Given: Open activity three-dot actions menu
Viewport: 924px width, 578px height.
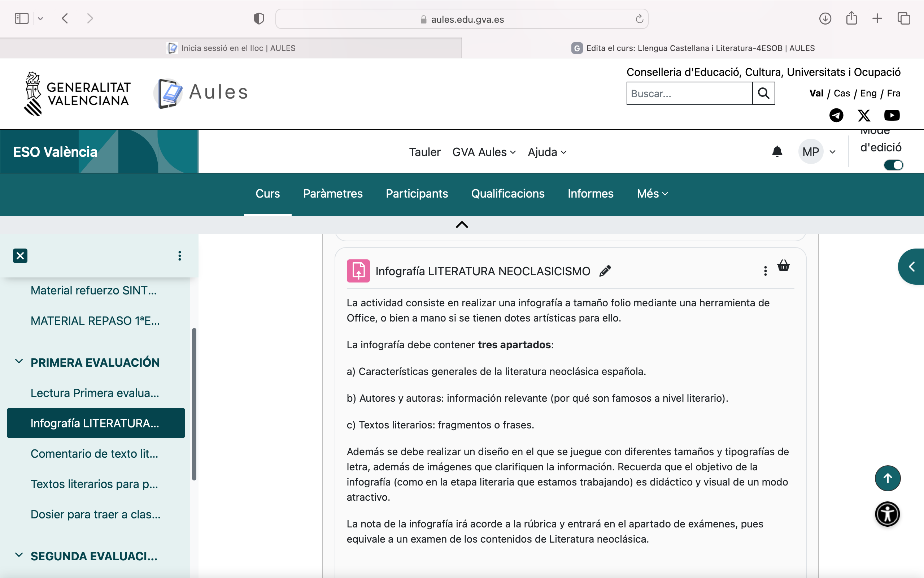Looking at the screenshot, I should [x=765, y=271].
